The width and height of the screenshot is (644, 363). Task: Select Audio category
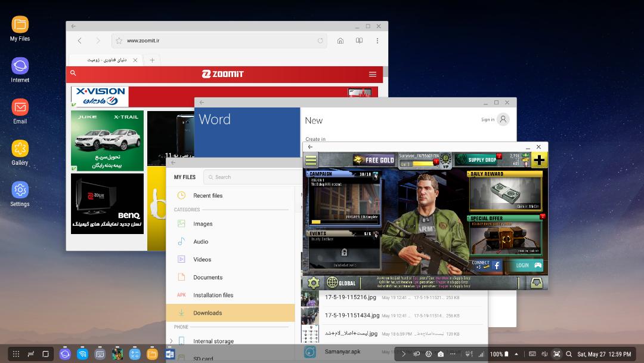pos(230,242)
